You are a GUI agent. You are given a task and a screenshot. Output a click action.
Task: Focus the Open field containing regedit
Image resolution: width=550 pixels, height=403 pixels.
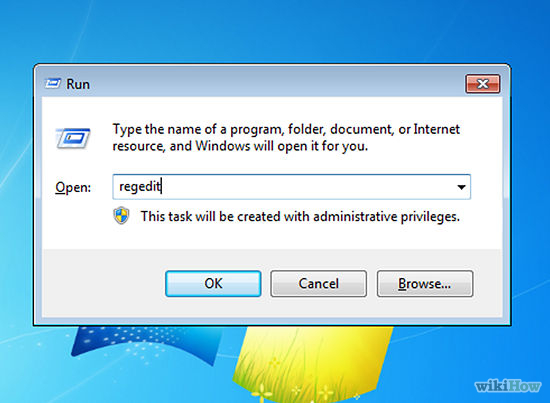[291, 187]
